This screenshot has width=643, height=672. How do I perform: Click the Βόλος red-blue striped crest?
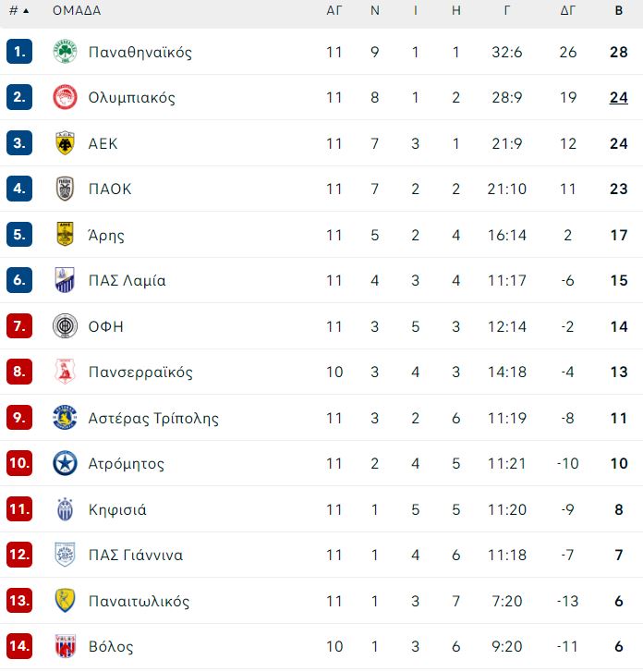65,646
